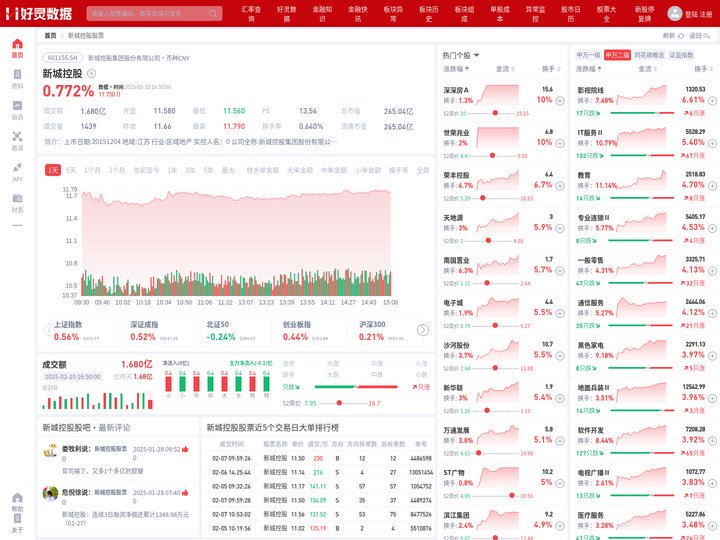The image size is (720, 540).
Task: Open the 沪深300 index card
Action: (386, 331)
